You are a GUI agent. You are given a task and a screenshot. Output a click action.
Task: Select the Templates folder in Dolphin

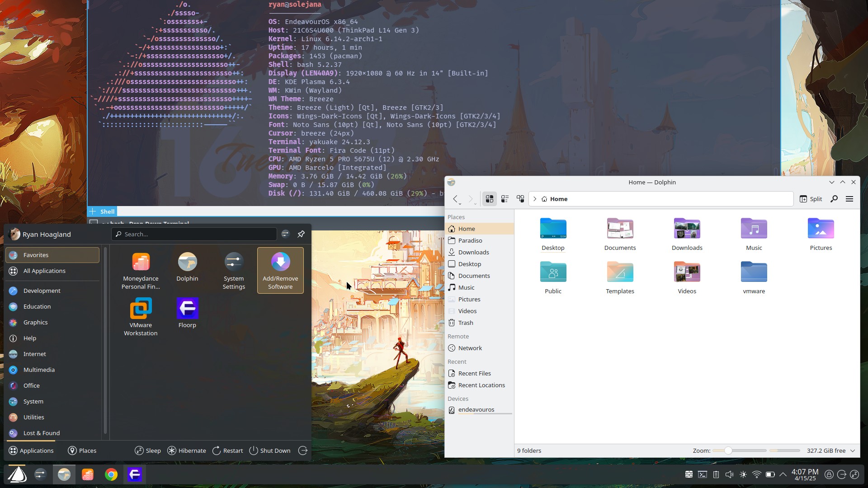click(x=620, y=277)
